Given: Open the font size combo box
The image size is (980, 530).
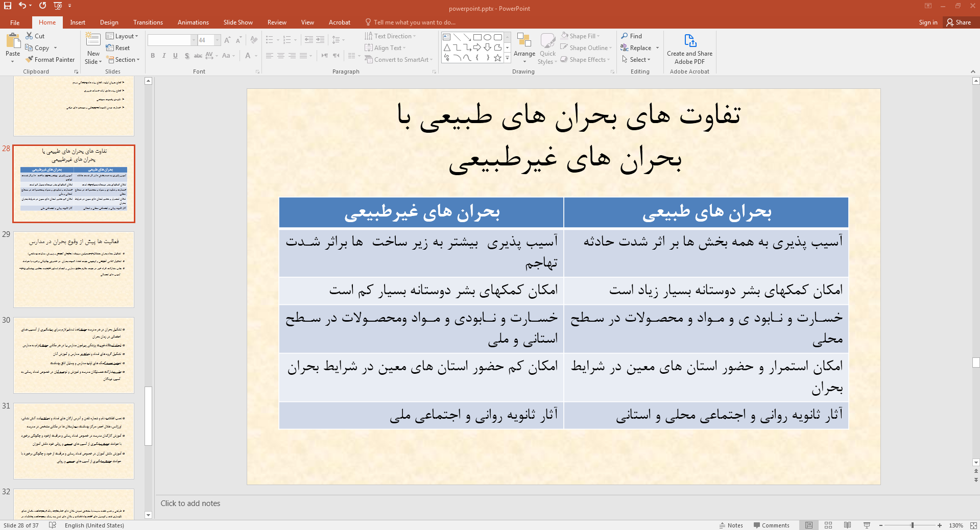Looking at the screenshot, I should [209, 40].
